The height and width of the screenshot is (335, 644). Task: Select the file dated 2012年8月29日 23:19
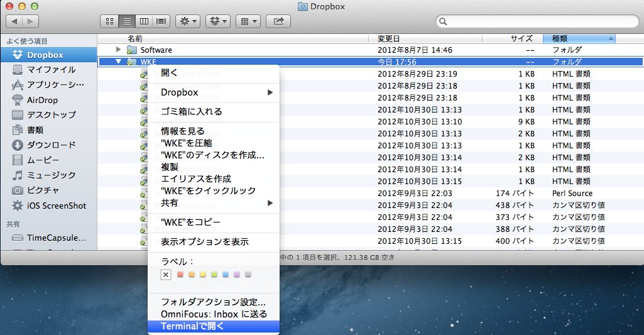[x=370, y=74]
